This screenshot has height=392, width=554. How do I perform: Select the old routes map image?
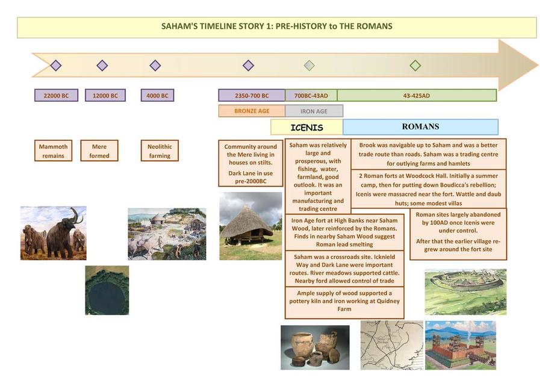coord(392,345)
